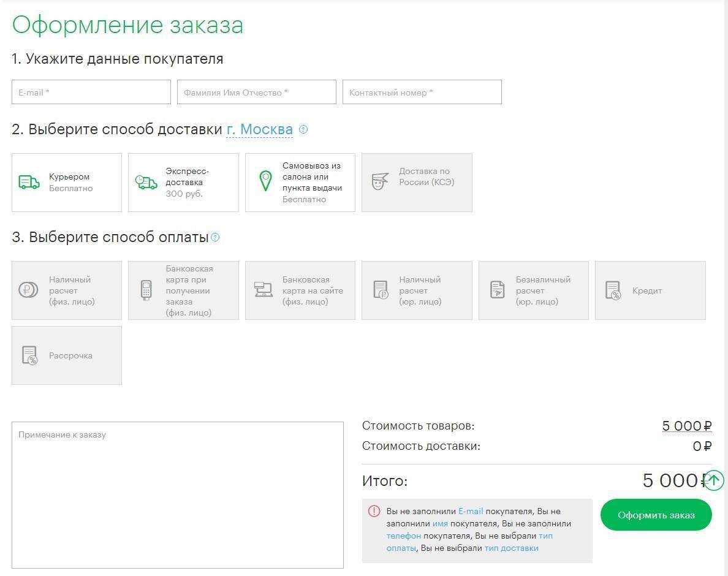The height and width of the screenshot is (576, 728).
Task: Choose the express delivery truck-with-clock icon
Action: point(146,183)
